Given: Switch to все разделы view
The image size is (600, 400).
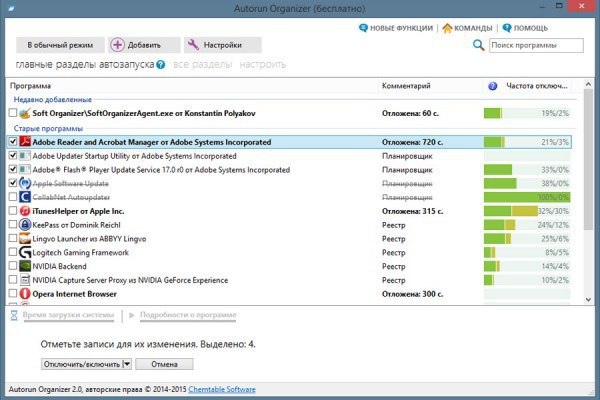Looking at the screenshot, I should (202, 65).
